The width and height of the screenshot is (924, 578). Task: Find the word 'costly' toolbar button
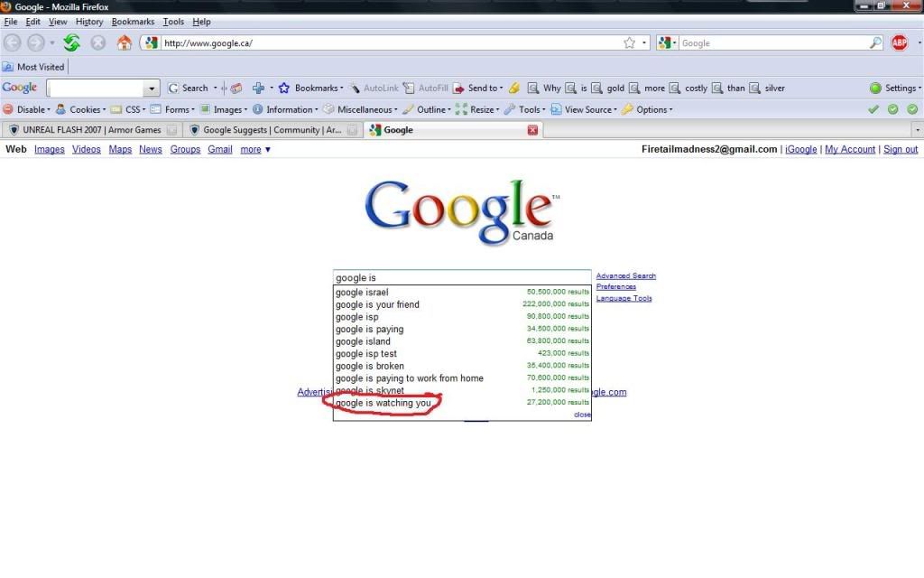[x=688, y=88]
